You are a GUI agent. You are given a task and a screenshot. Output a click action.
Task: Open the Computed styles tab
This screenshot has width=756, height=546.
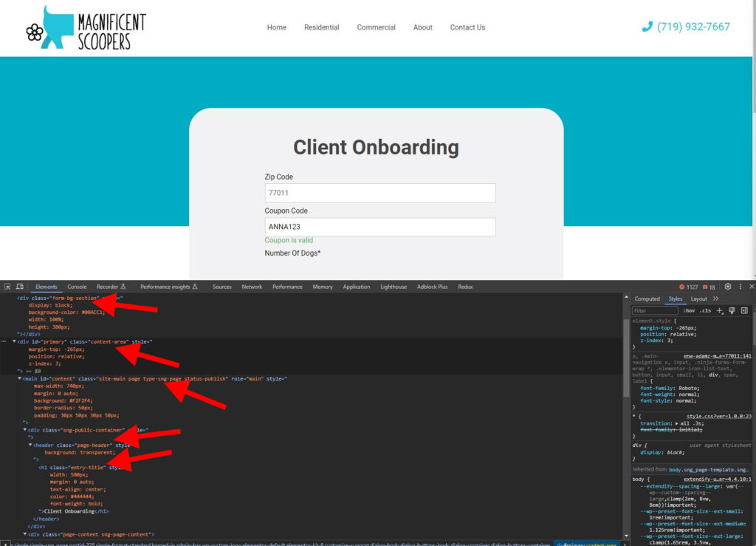pos(647,298)
